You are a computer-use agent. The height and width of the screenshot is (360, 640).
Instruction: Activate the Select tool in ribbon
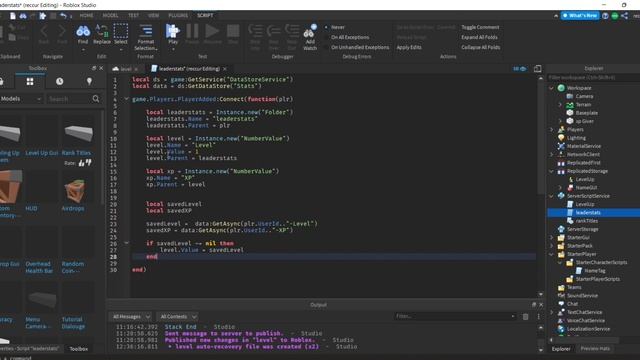pos(120,34)
